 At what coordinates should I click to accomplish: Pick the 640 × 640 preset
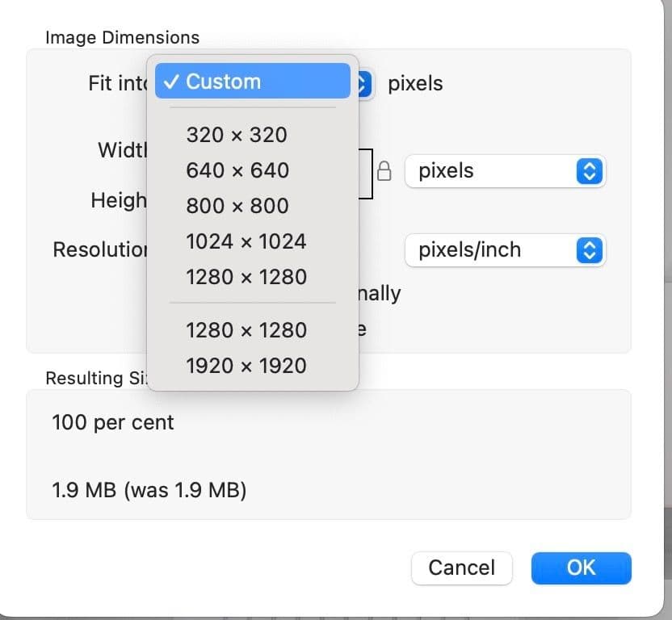point(237,170)
